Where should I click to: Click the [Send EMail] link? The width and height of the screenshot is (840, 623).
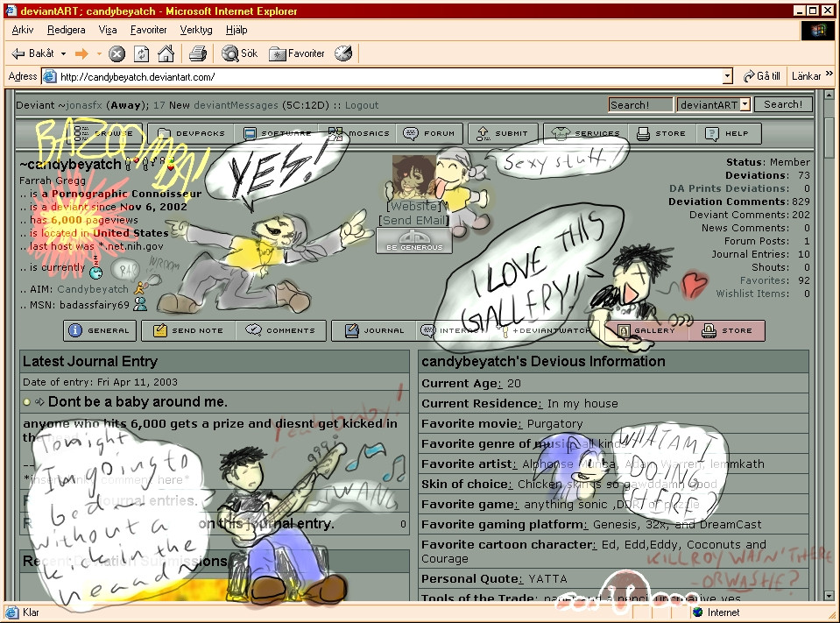tap(413, 220)
